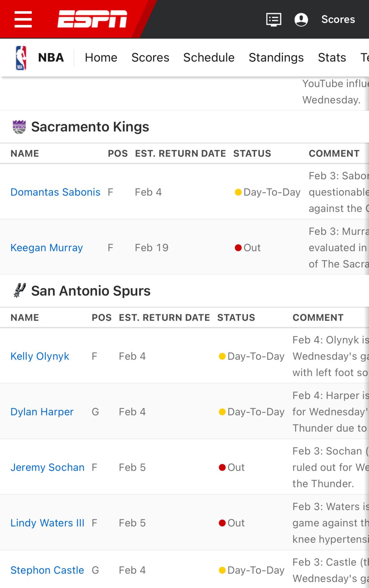The height and width of the screenshot is (588, 369).
Task: Tap the NBA league logo
Action: click(21, 57)
